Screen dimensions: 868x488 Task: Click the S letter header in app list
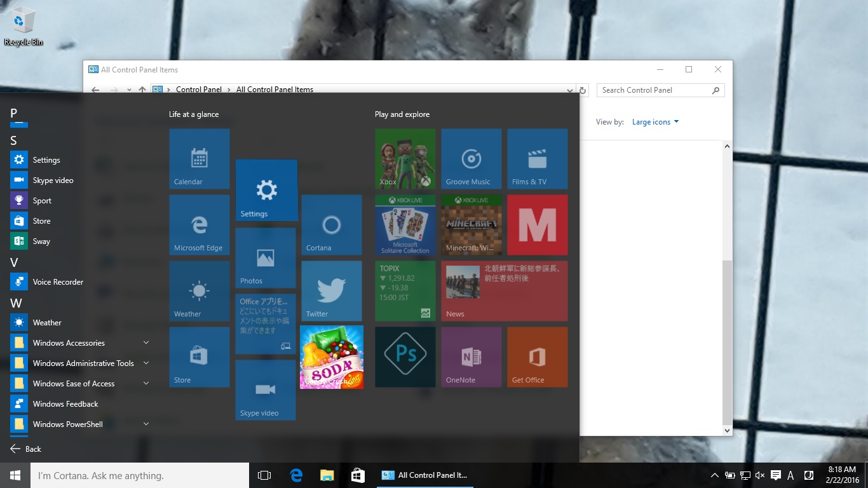[x=14, y=140]
